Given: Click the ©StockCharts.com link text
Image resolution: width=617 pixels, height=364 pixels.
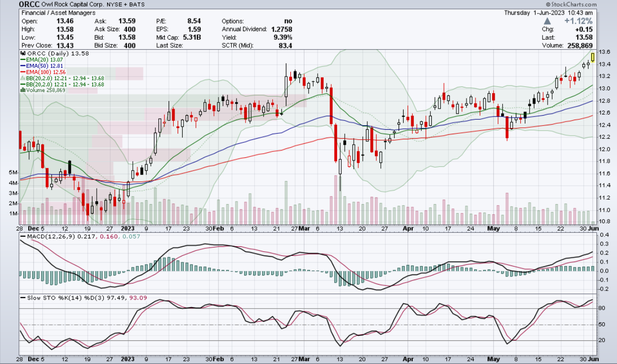Looking at the screenshot, I should [571, 5].
